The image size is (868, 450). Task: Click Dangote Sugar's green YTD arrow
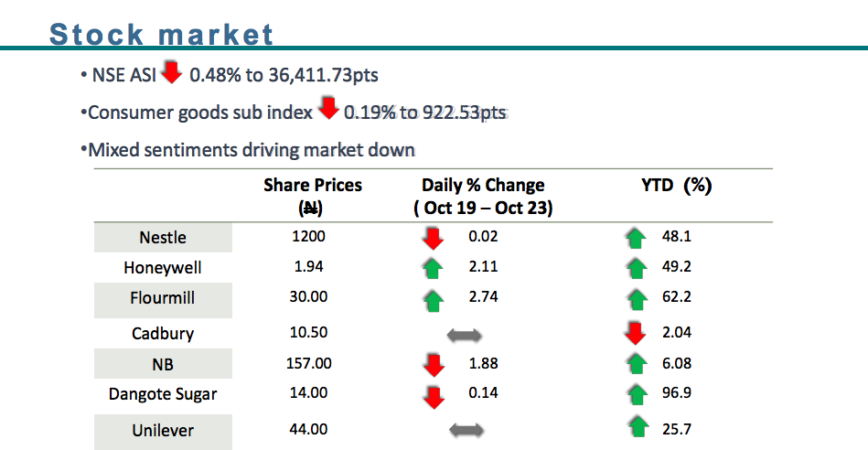pyautogui.click(x=635, y=396)
